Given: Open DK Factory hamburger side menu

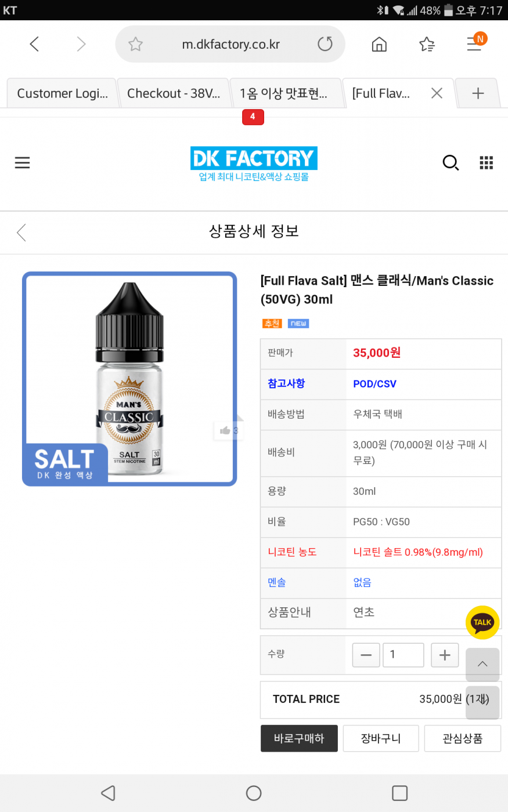Looking at the screenshot, I should coord(22,163).
